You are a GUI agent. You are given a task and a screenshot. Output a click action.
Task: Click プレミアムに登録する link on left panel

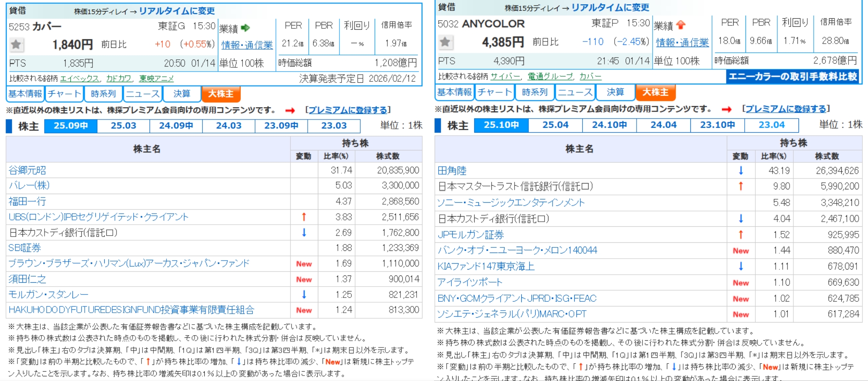pyautogui.click(x=348, y=110)
